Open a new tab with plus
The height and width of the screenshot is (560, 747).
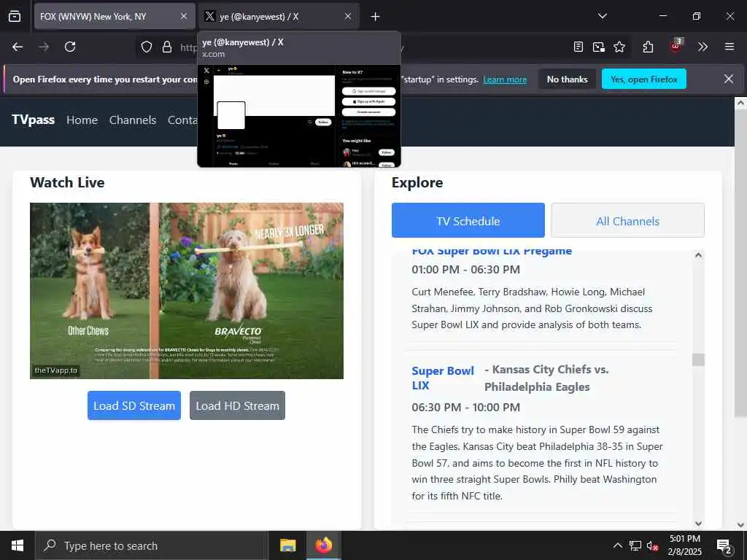point(376,17)
